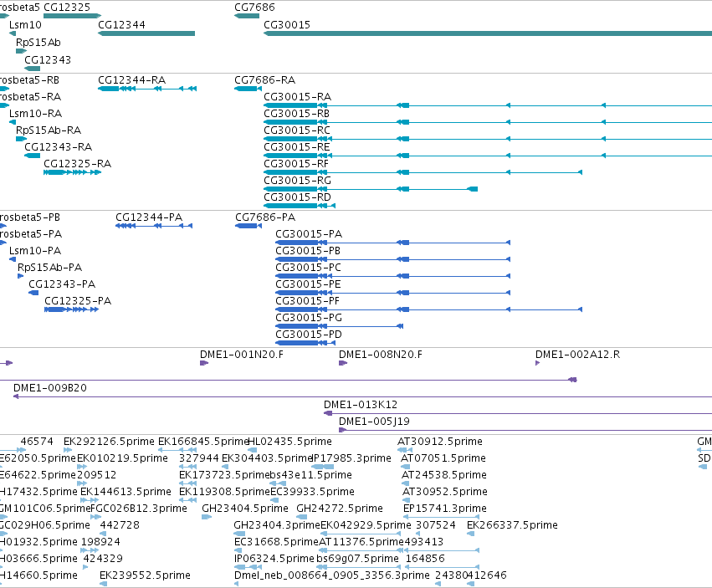The image size is (712, 588).
Task: Click the CG12343-PA protein label
Action: pos(62,284)
